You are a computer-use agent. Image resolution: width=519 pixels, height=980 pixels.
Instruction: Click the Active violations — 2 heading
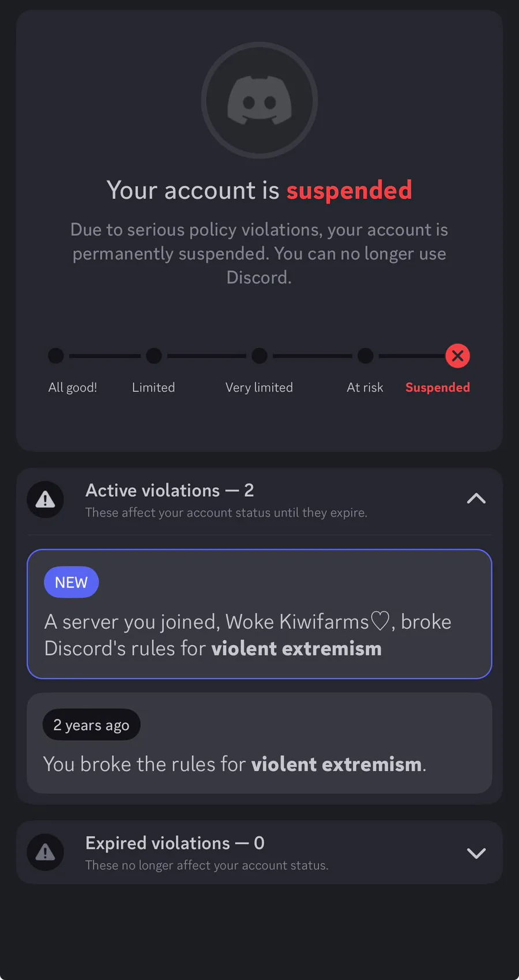click(x=170, y=491)
